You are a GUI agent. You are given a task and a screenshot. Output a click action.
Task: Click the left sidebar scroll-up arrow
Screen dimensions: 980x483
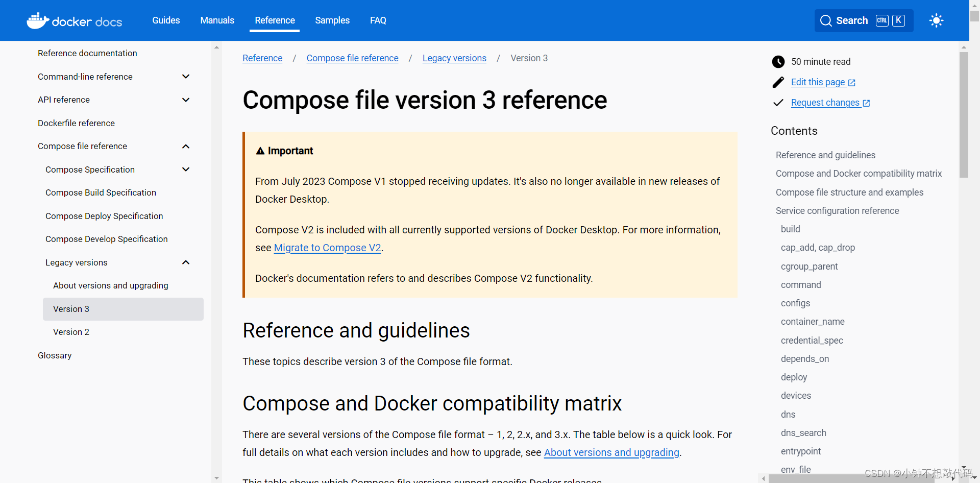(217, 47)
